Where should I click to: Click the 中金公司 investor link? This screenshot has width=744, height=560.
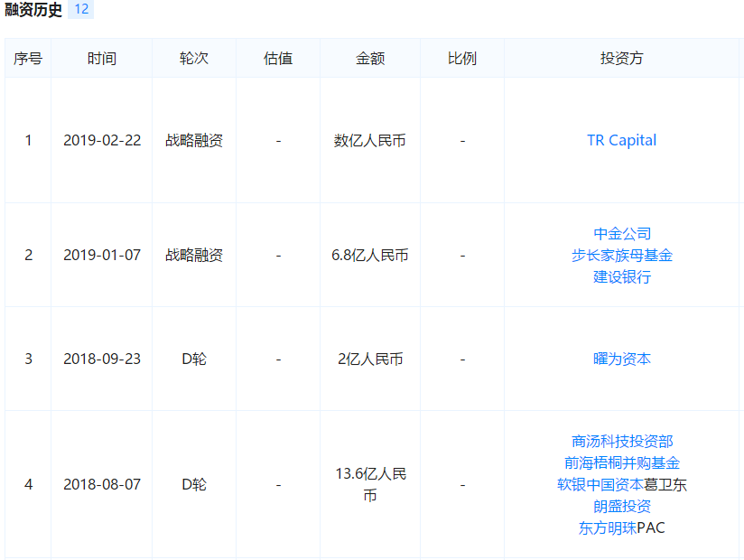[x=621, y=234]
